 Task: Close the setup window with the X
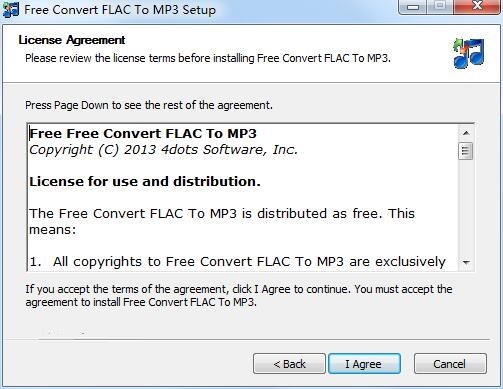pos(477,7)
